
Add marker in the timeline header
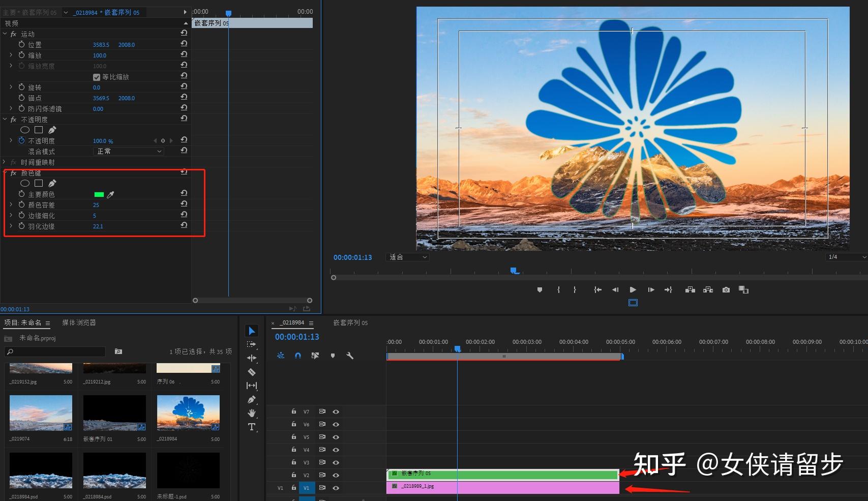click(333, 356)
